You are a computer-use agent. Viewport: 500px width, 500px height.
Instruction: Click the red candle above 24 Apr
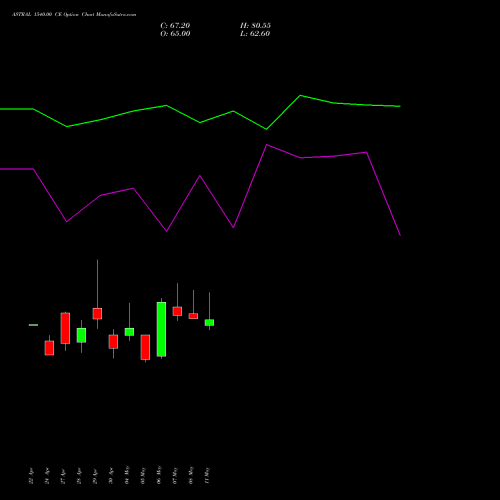[49, 348]
